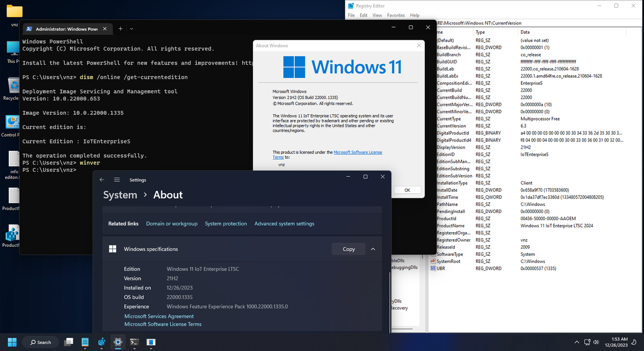Select the EditionID registry value
Image resolution: width=644 pixels, height=351 pixels.
(445, 154)
